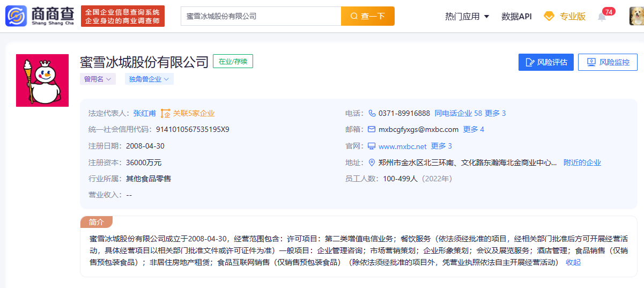Click the 查一下 search button
This screenshot has height=288, width=644.
pos(368,16)
